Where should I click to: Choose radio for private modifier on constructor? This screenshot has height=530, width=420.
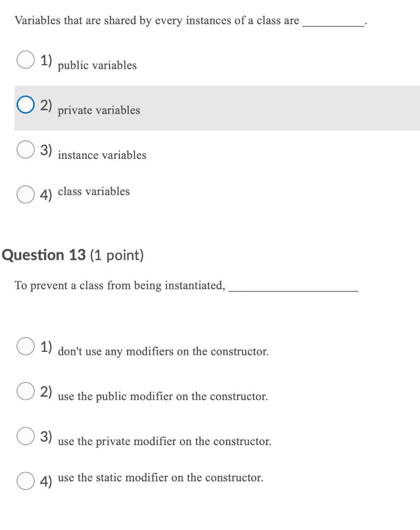26,436
